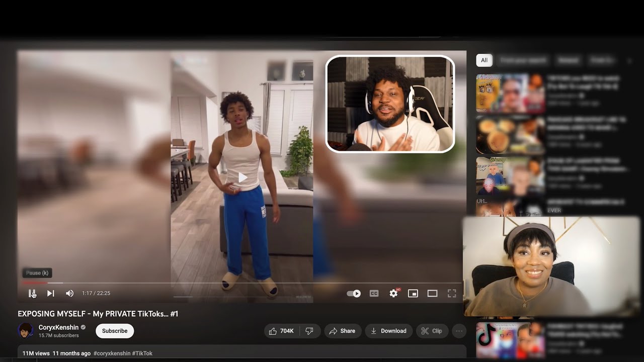Seek on the red video progress bar

click(35, 283)
